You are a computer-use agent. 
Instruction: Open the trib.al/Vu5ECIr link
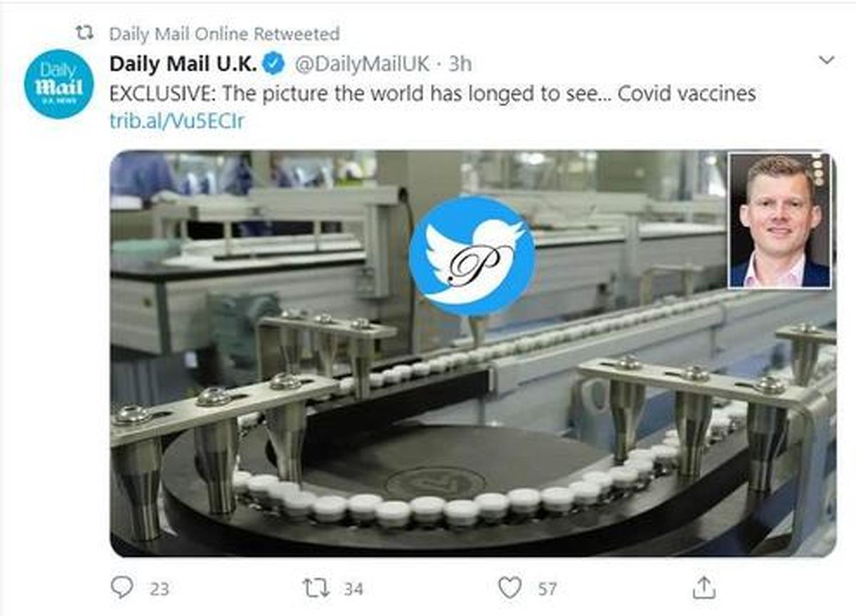click(x=176, y=121)
